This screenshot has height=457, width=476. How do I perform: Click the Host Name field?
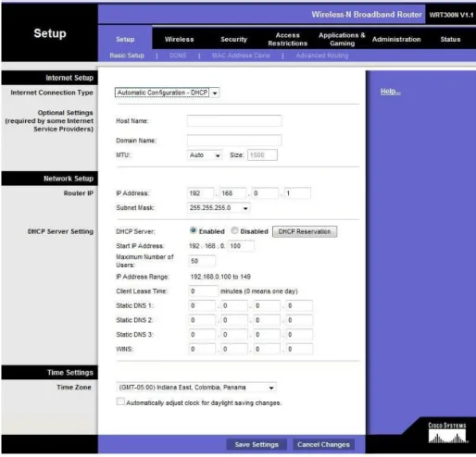click(x=234, y=120)
